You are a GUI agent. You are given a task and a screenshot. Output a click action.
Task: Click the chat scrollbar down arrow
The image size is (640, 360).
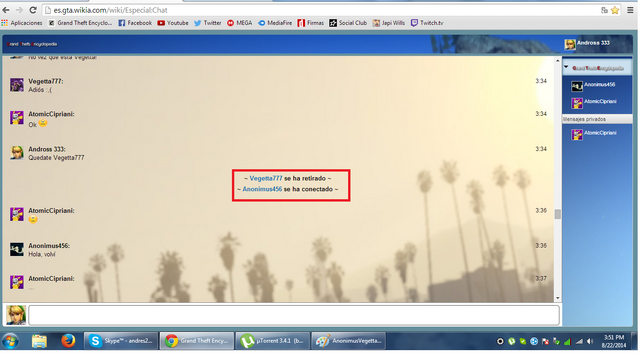click(558, 298)
